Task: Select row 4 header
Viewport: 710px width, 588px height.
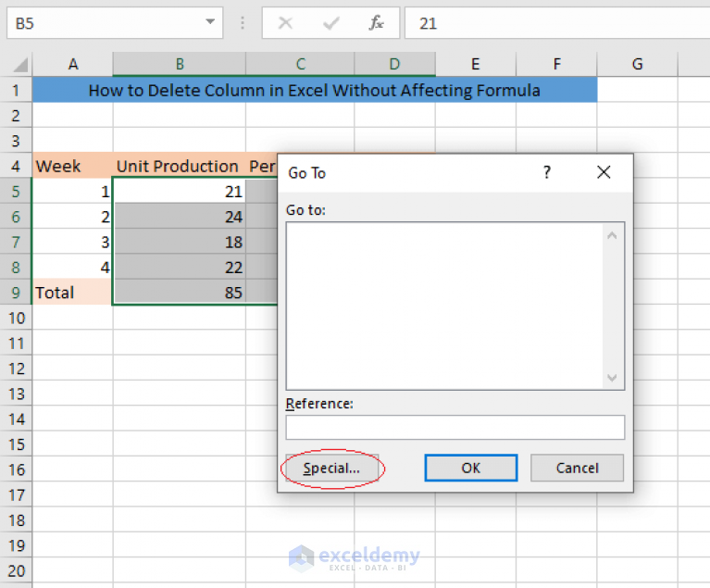Action: tap(16, 166)
